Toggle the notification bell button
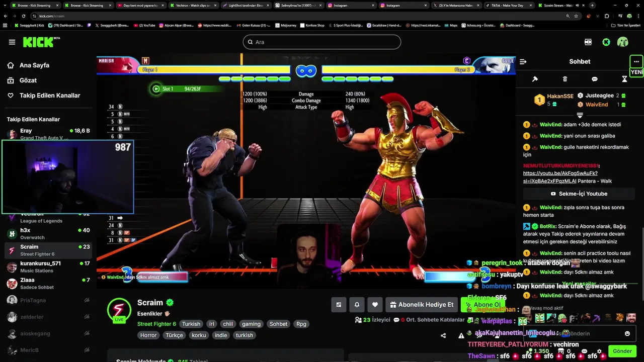Viewport: 644px width, 362px height. tap(357, 305)
